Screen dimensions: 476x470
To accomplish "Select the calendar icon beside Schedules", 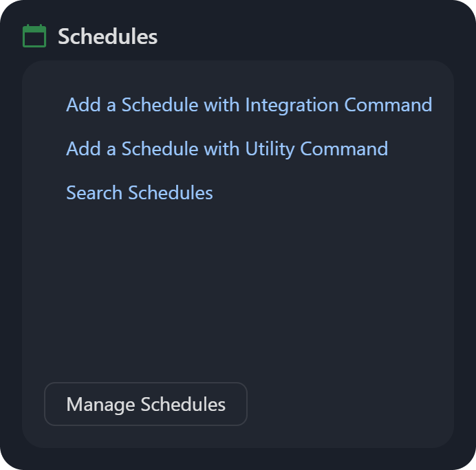I will click(34, 36).
